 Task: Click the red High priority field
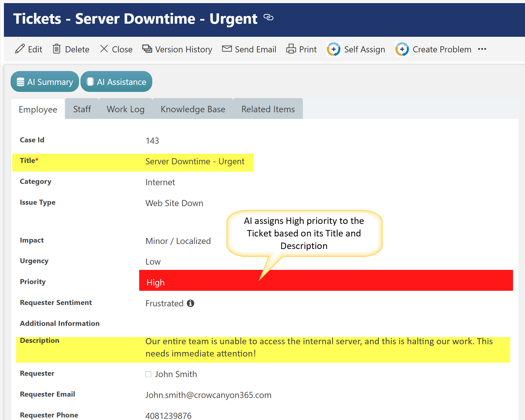[326, 280]
